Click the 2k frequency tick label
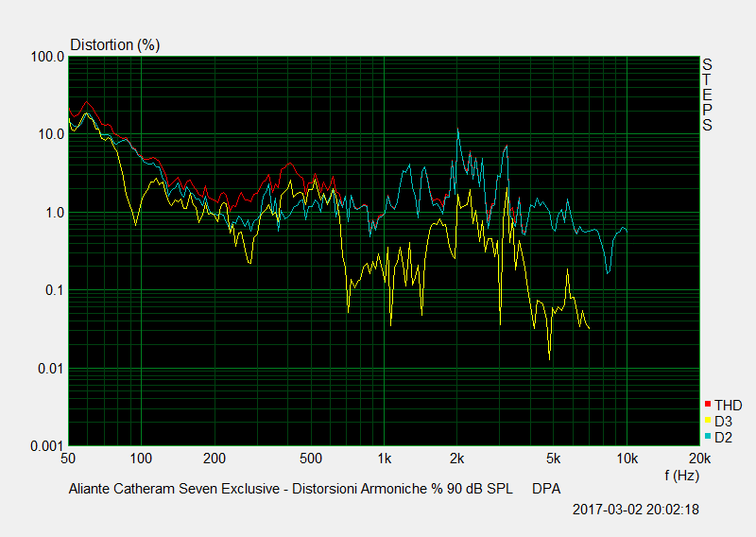Screen dimensions: 756x537 [x=456, y=459]
